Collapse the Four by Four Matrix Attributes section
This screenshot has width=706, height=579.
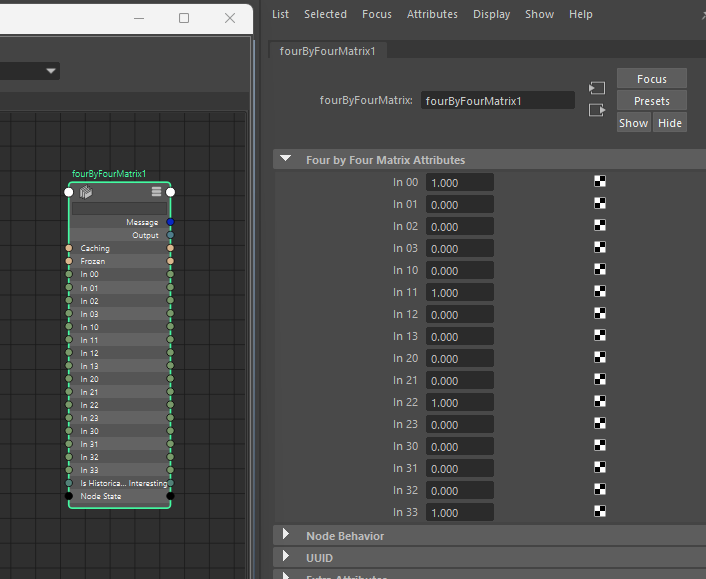pos(287,159)
